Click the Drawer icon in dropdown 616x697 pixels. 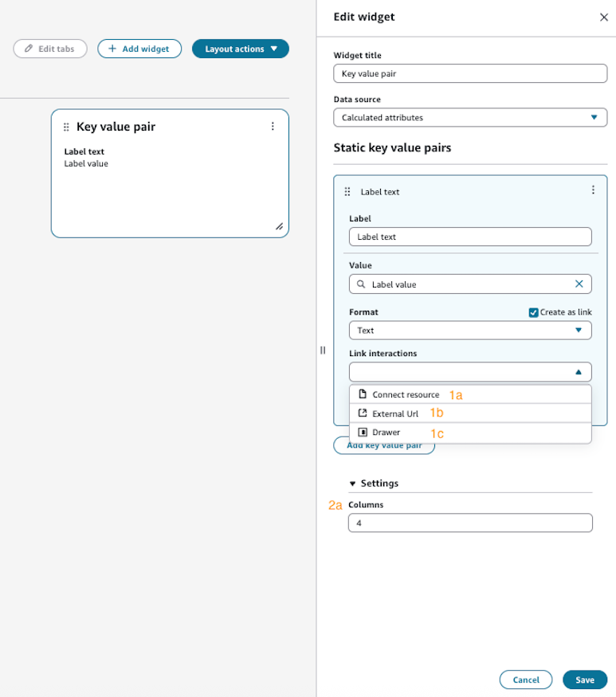tap(363, 433)
